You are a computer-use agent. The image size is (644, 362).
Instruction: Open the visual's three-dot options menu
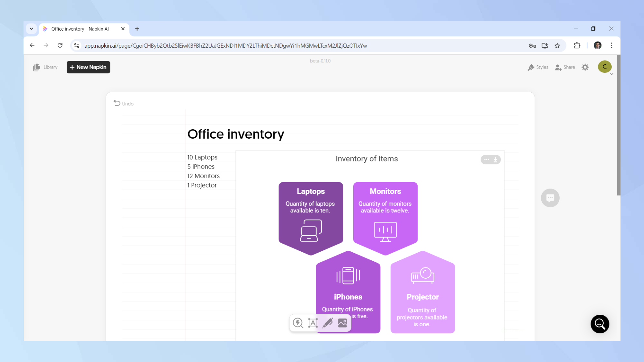click(x=487, y=160)
